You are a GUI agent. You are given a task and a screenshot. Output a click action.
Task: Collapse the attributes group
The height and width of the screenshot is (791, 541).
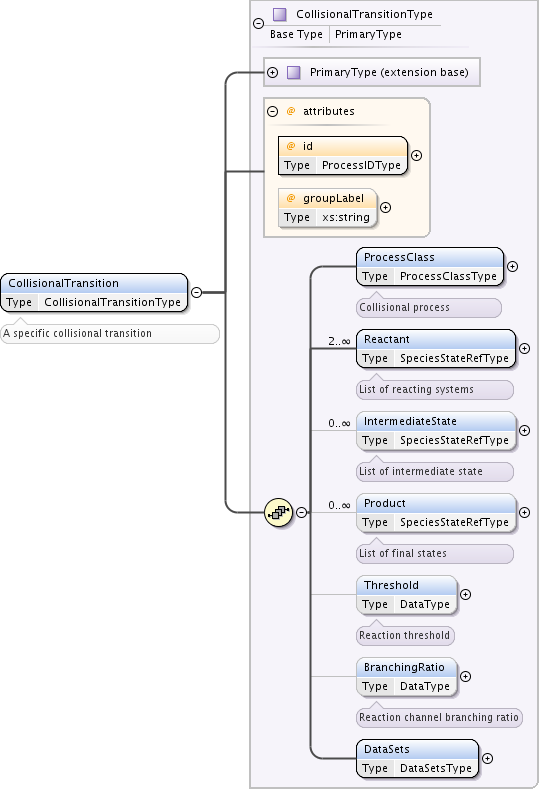coord(273,111)
